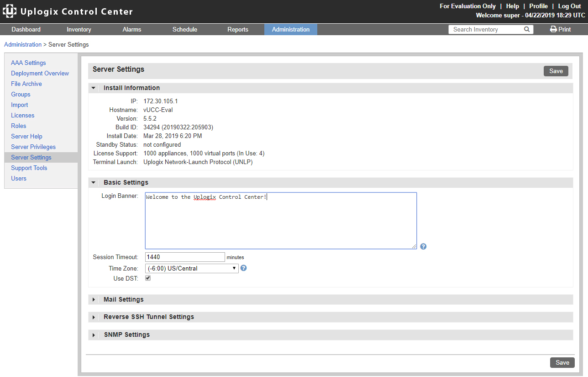The width and height of the screenshot is (588, 377).
Task: Click the Print link
Action: [x=565, y=29]
